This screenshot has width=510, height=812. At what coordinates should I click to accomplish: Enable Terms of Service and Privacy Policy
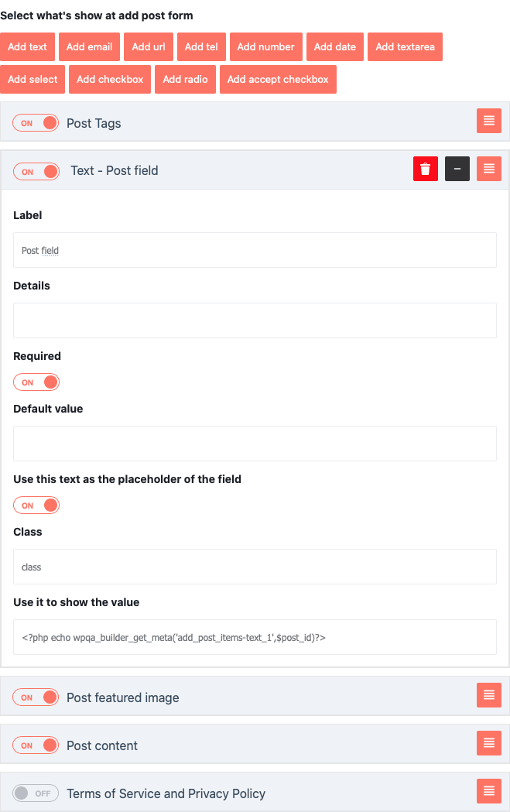tap(36, 793)
